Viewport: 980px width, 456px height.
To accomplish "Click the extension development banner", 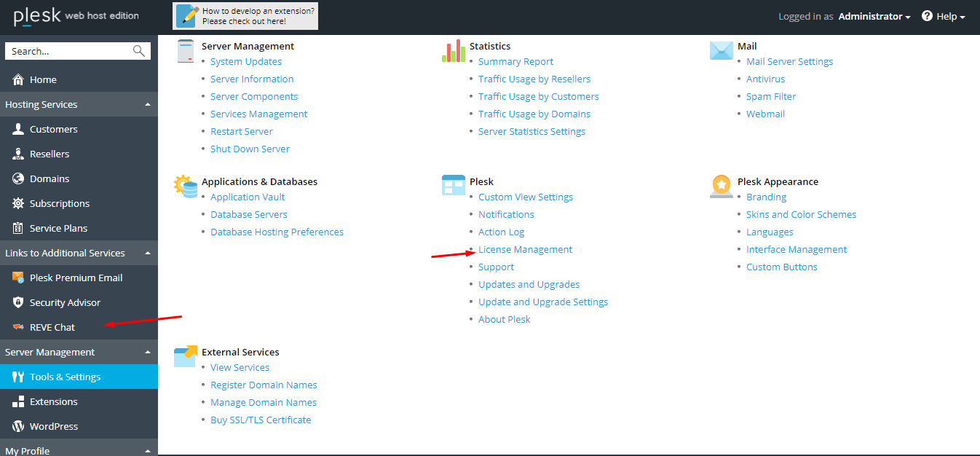I will [x=245, y=16].
